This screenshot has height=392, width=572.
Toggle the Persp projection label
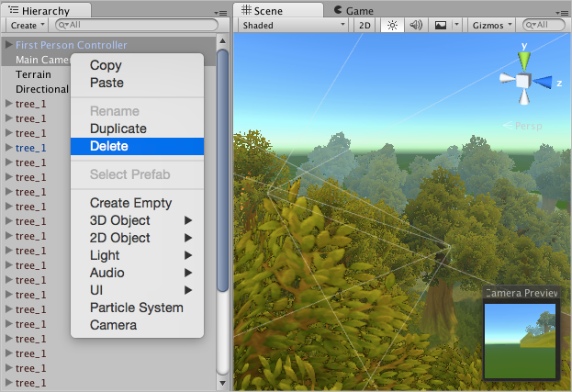tap(522, 126)
